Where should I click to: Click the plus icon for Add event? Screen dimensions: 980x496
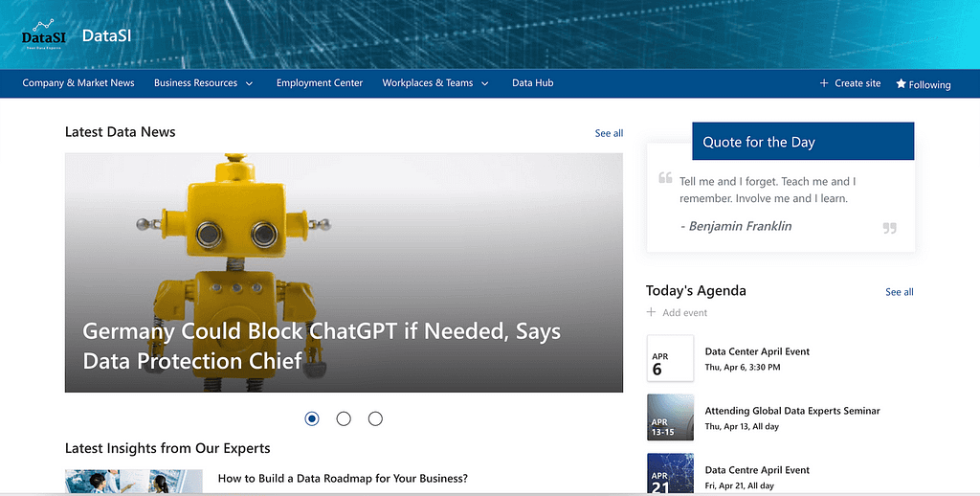click(x=651, y=312)
